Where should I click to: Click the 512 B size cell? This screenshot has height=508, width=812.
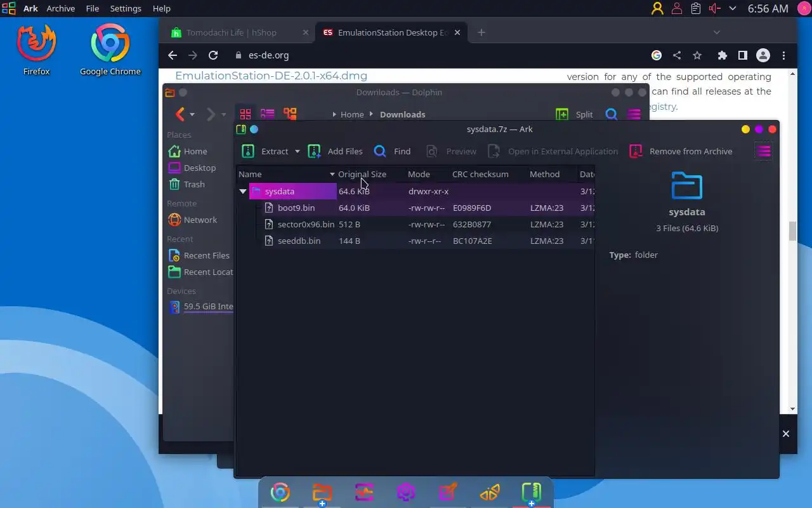(x=350, y=224)
